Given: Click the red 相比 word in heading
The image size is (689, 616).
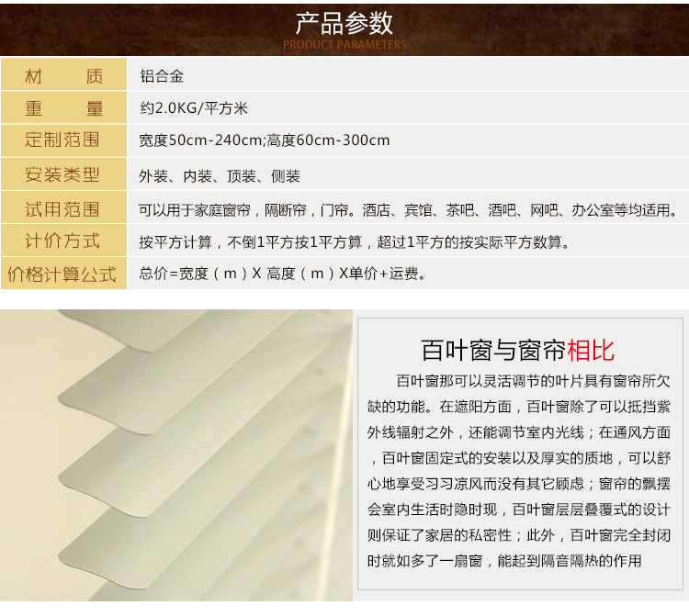Looking at the screenshot, I should [591, 350].
